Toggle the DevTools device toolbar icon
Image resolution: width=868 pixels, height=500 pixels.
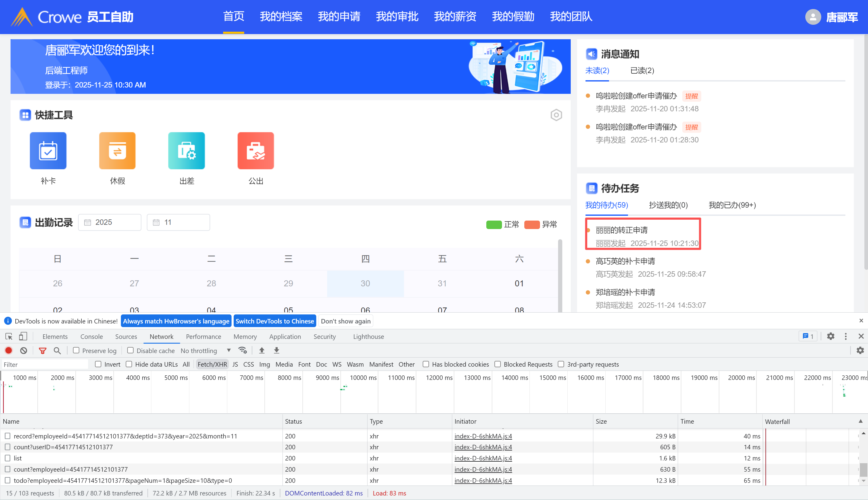(23, 336)
